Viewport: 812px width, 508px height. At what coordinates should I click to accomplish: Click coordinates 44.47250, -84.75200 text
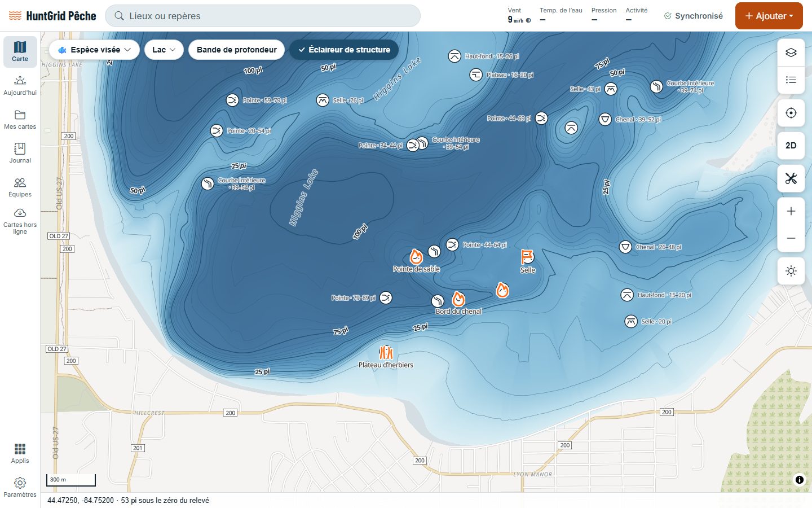click(81, 501)
